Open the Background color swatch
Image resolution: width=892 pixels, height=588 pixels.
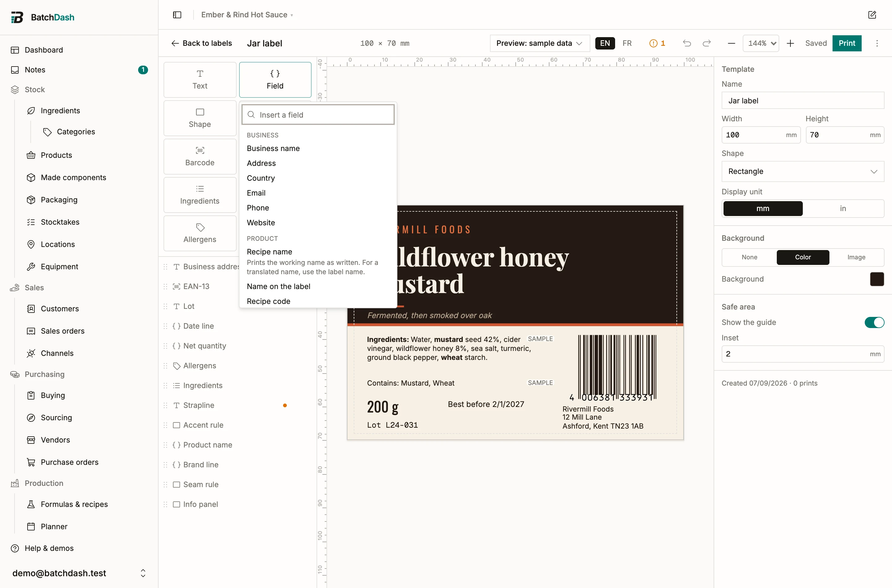[877, 279]
